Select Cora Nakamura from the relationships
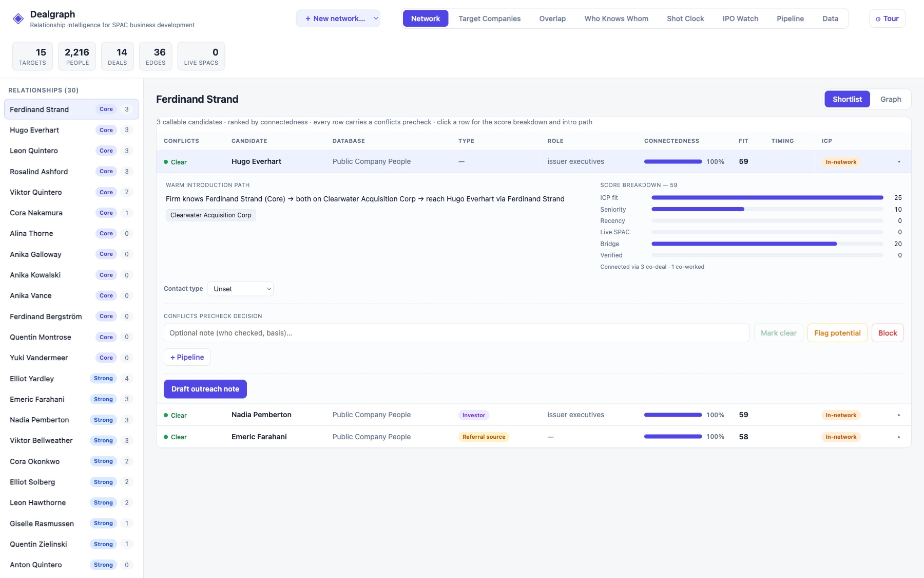This screenshot has height=578, width=924. tap(71, 213)
